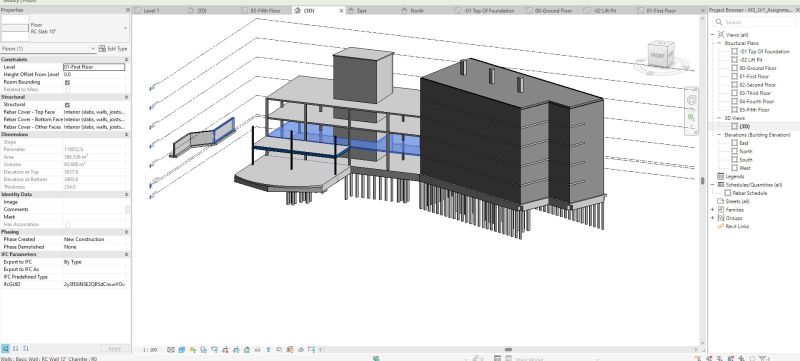Click the Highlight Displacement Sets icon
This screenshot has width=800, height=361.
tap(301, 350)
